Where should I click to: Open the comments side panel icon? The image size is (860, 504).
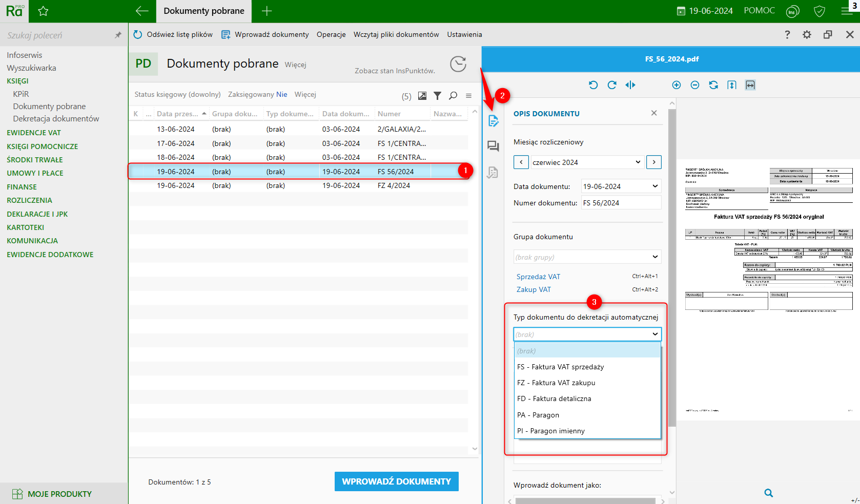[x=493, y=146]
